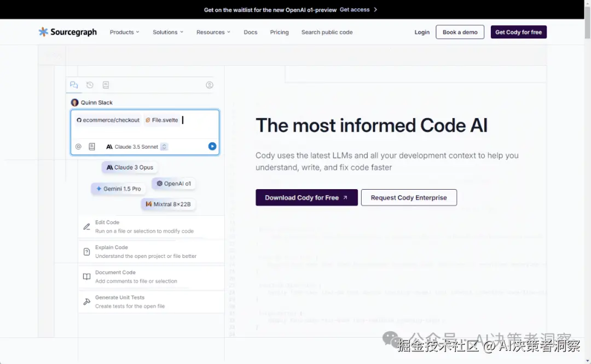Viewport: 591px width, 364px height.
Task: Click the GitHub icon on ecommerce/checkout chip
Action: pyautogui.click(x=79, y=120)
